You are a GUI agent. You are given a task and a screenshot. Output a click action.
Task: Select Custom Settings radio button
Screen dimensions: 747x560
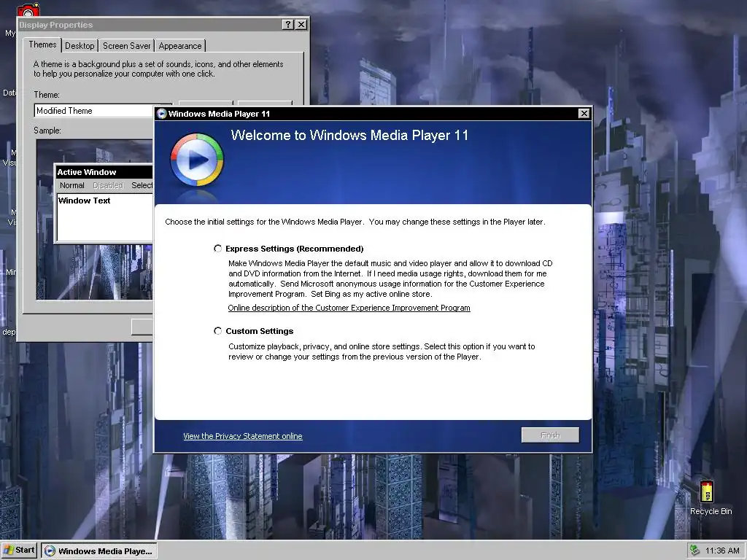[217, 331]
